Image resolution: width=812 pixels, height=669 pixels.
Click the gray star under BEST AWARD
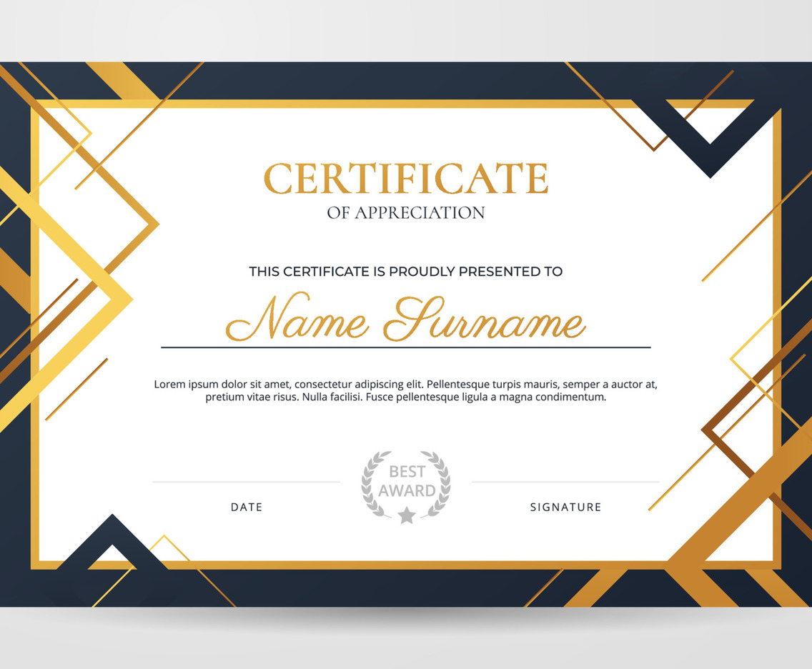pos(407,515)
